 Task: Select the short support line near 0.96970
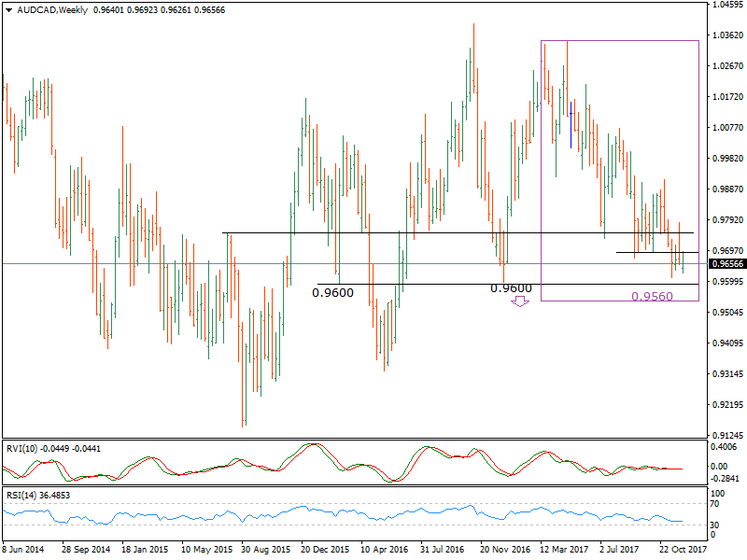(644, 252)
